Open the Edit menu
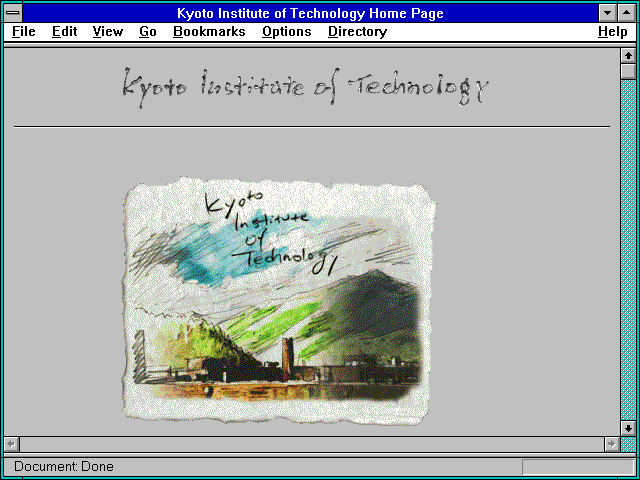The image size is (640, 480). (64, 32)
